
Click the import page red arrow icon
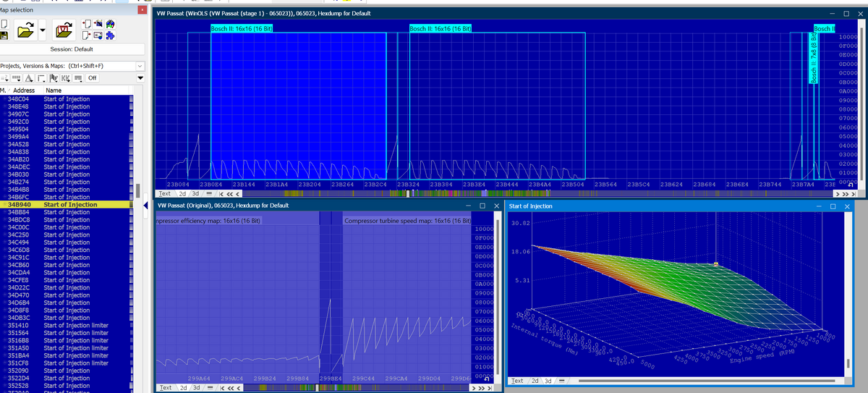tap(87, 24)
